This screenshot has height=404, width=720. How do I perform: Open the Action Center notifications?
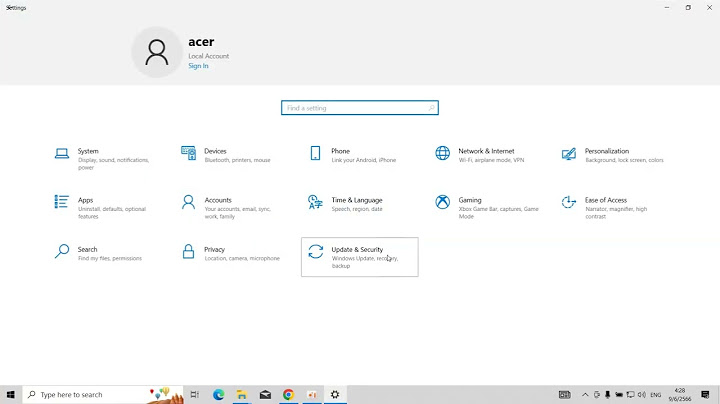(x=705, y=394)
